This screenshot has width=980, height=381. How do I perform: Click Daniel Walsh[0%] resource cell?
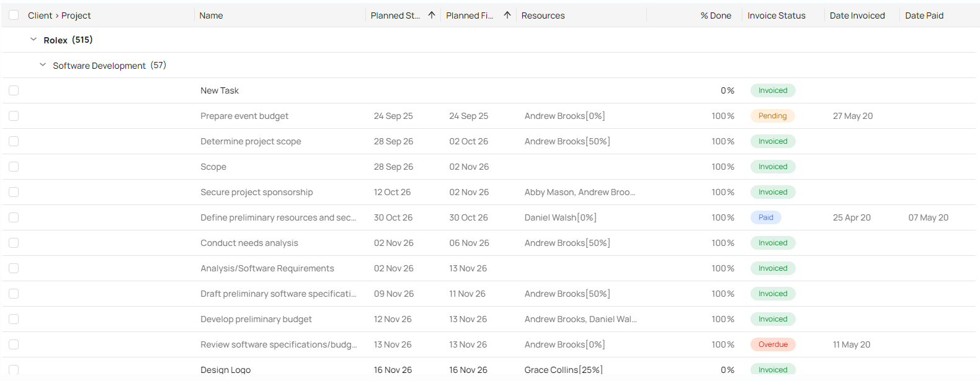(560, 217)
